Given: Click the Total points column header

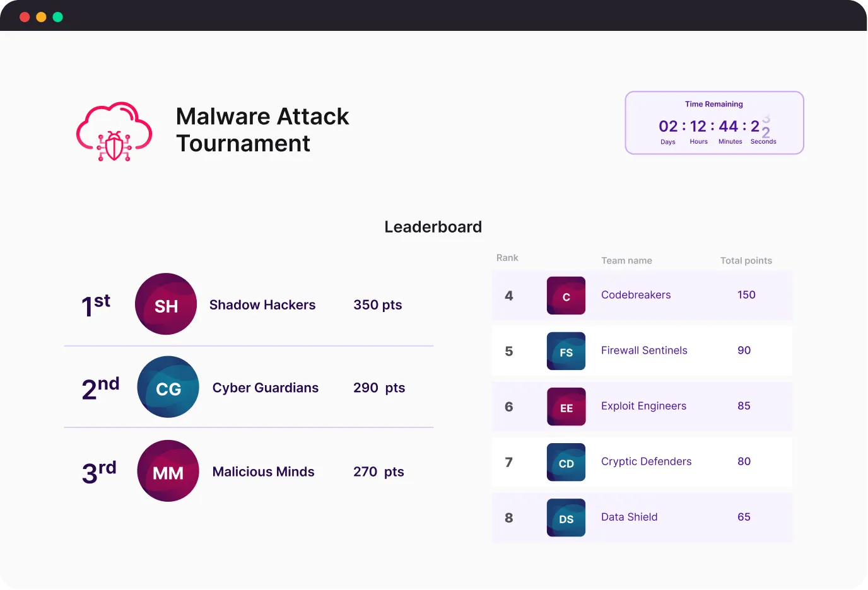Looking at the screenshot, I should click(x=746, y=260).
